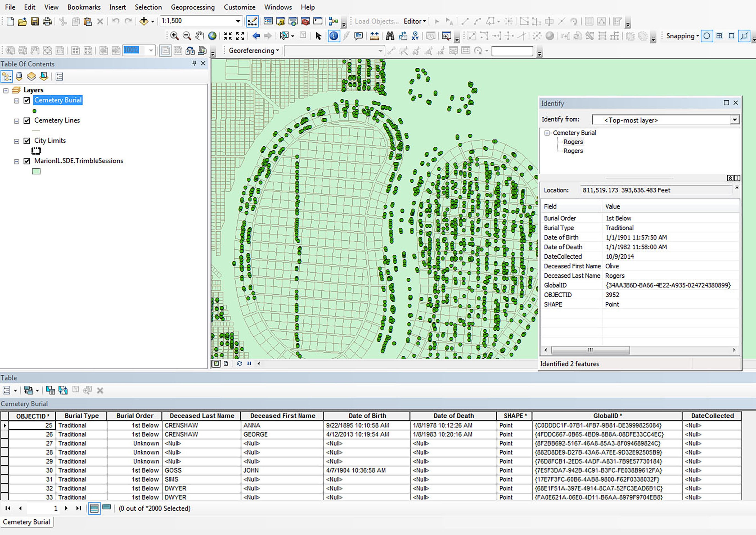Viewport: 756px width, 535px height.
Task: Open the Bookmarks menu
Action: tap(84, 7)
